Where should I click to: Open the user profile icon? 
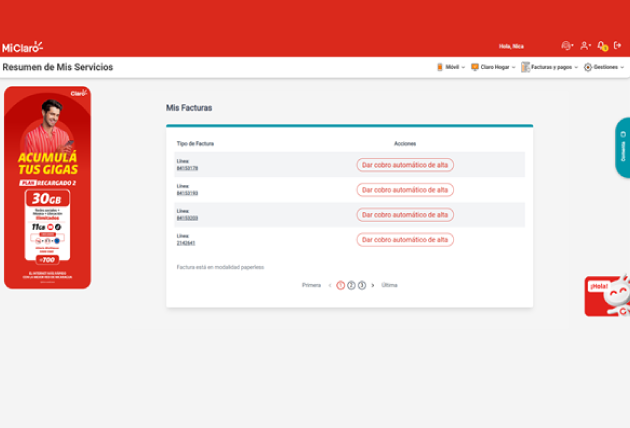tap(584, 46)
